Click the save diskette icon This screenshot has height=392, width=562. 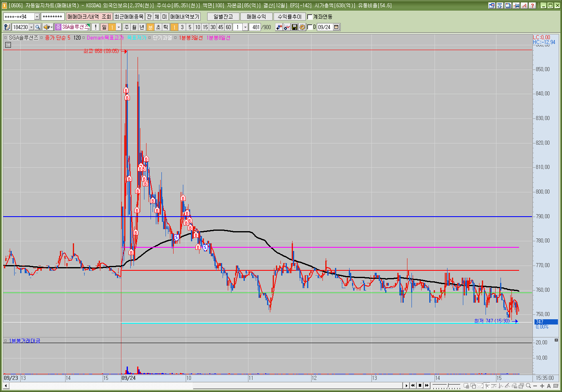[295, 27]
